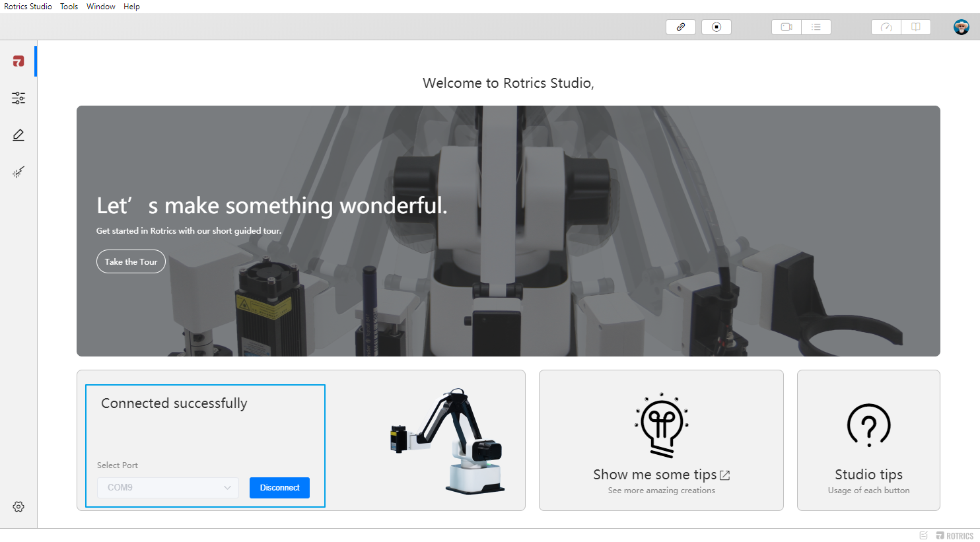The height and width of the screenshot is (542, 980).
Task: Click the speed gauge toolbar icon
Action: 886,27
